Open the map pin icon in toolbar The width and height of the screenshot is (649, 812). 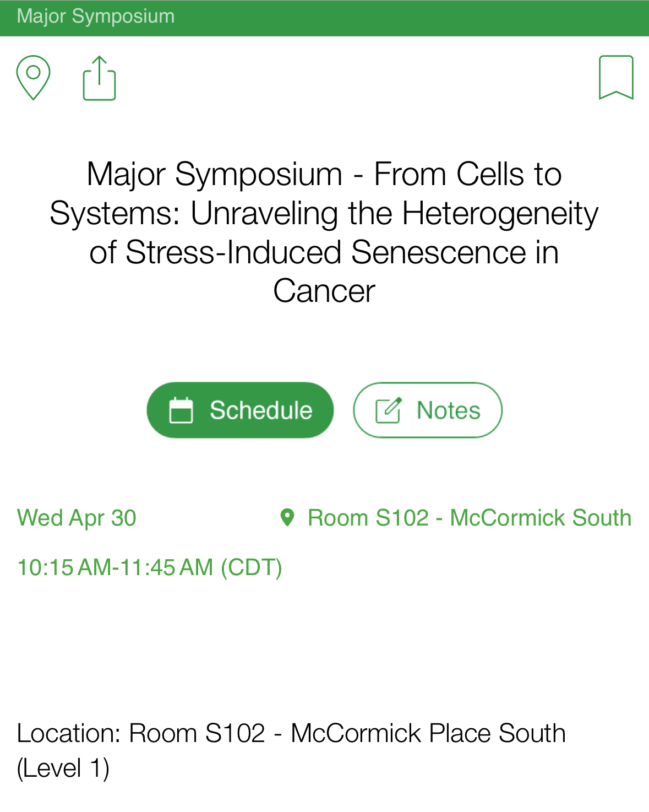pyautogui.click(x=34, y=77)
